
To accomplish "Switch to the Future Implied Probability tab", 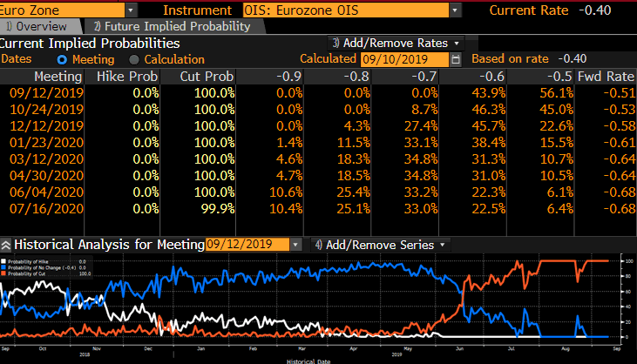I will tap(173, 27).
